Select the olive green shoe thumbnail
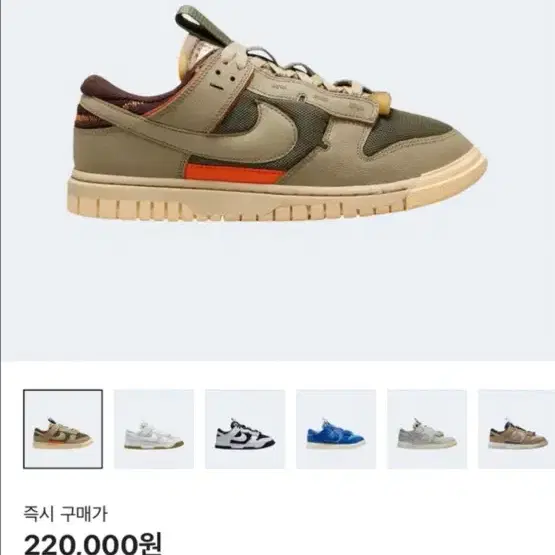The image size is (555, 555). pos(63,429)
